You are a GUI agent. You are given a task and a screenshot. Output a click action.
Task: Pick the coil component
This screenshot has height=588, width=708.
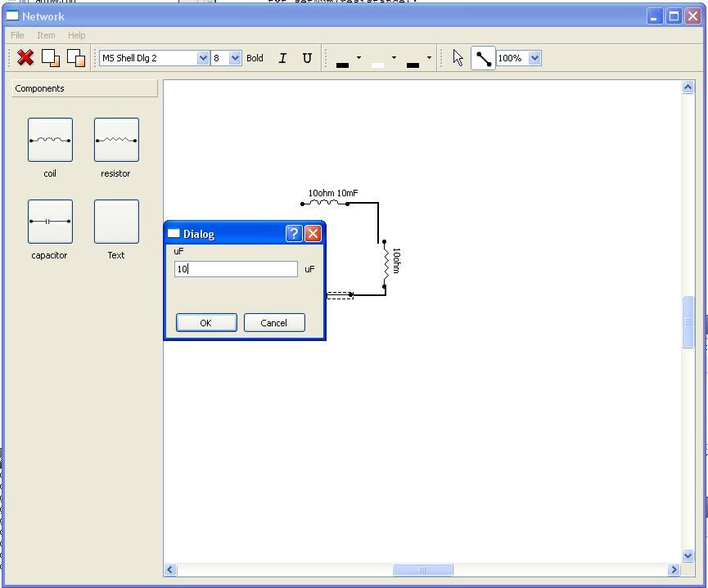point(50,140)
